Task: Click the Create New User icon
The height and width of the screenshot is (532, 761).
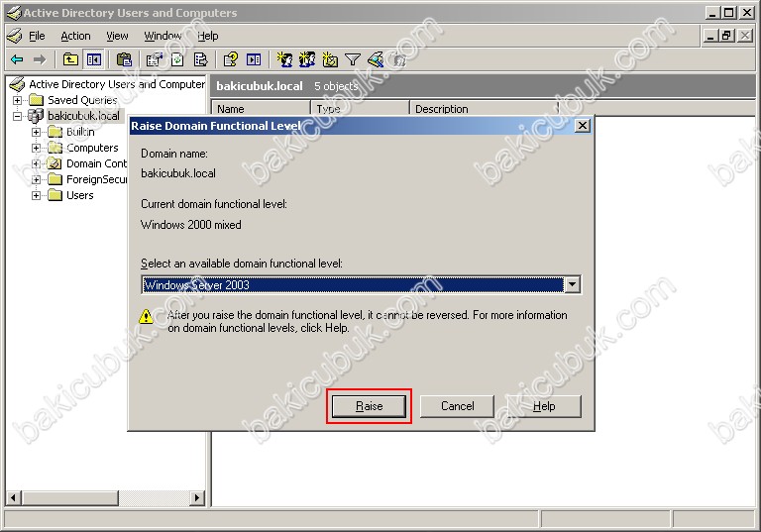Action: (x=284, y=59)
